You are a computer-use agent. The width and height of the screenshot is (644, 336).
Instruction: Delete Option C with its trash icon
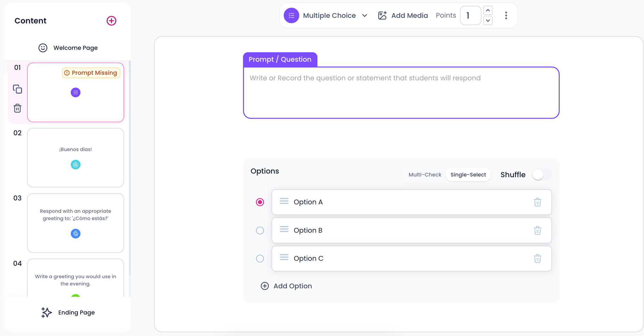pos(537,258)
